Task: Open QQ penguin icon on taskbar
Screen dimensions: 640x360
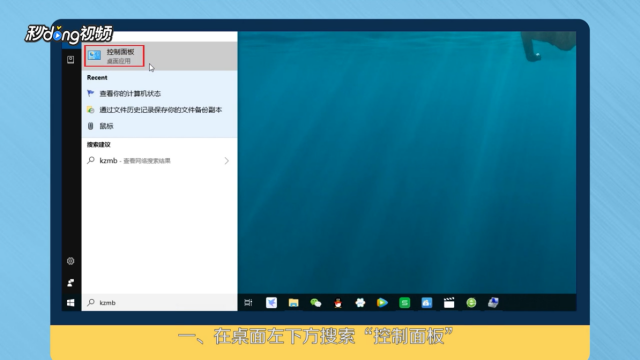Action: point(338,302)
